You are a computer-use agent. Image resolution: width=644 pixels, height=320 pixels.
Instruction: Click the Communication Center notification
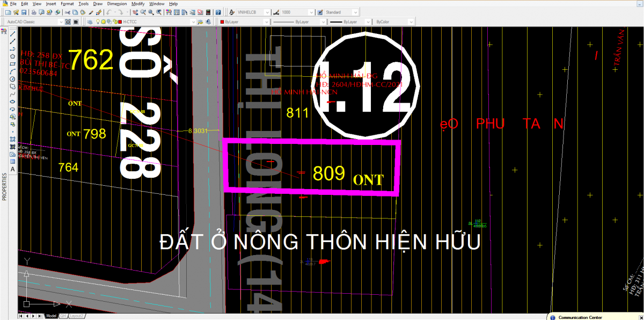coord(581,317)
